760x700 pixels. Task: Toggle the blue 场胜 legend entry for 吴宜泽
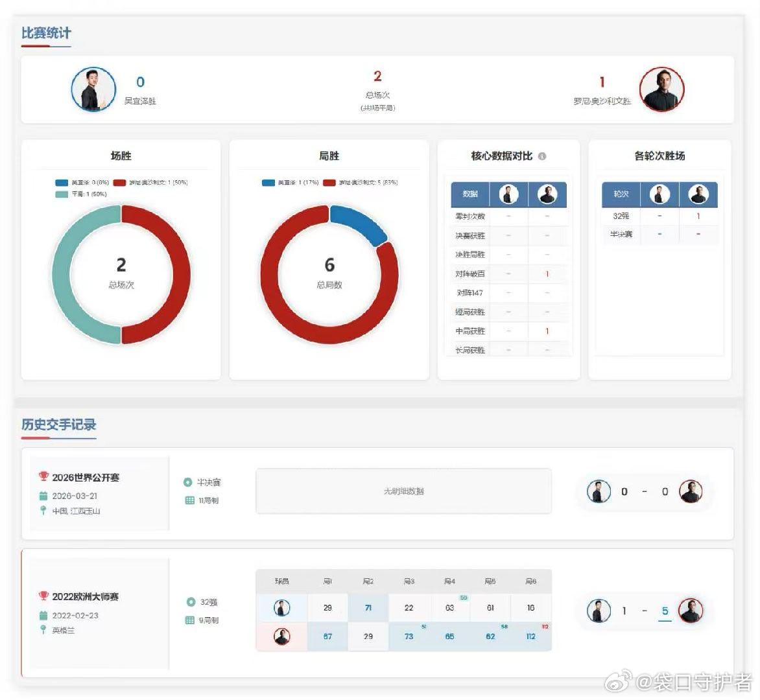pyautogui.click(x=82, y=183)
